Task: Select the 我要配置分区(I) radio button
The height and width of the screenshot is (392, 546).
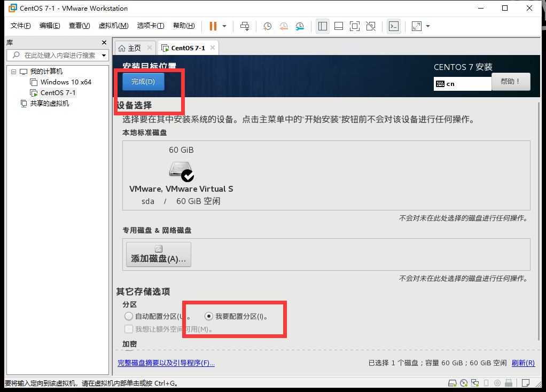Action: (208, 316)
